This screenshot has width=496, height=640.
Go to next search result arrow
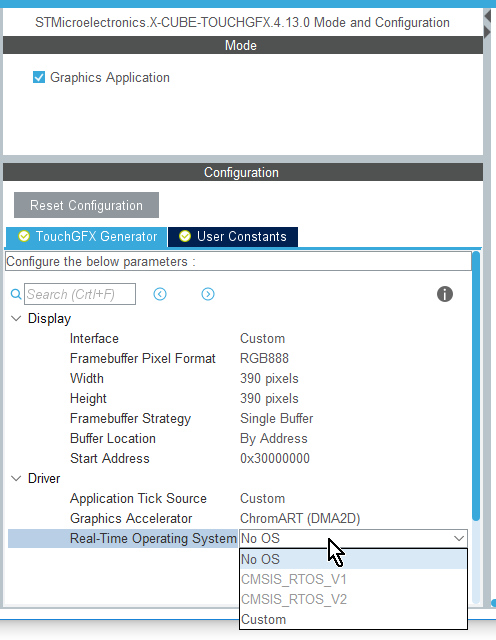pyautogui.click(x=208, y=294)
